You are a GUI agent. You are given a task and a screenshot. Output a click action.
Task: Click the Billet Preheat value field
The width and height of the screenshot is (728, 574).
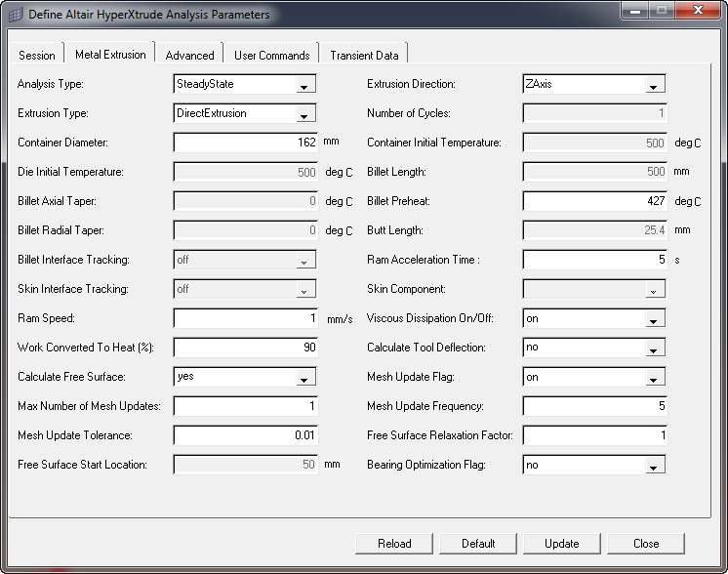click(x=594, y=201)
